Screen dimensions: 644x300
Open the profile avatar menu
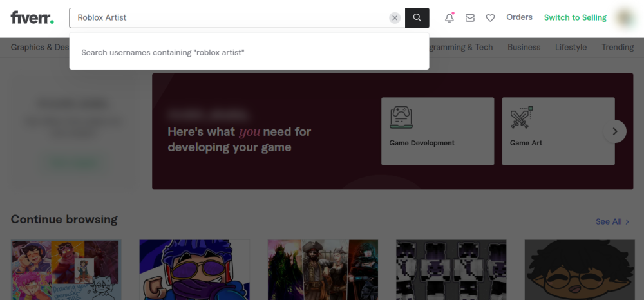625,17
